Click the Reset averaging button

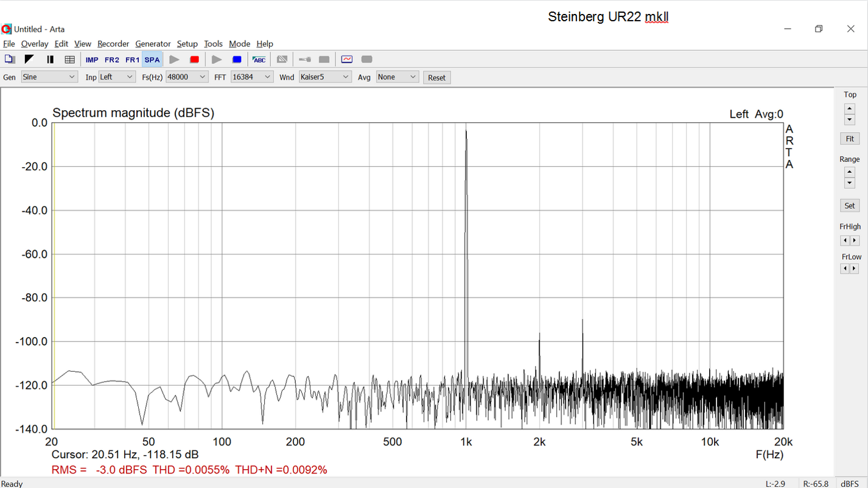point(436,78)
